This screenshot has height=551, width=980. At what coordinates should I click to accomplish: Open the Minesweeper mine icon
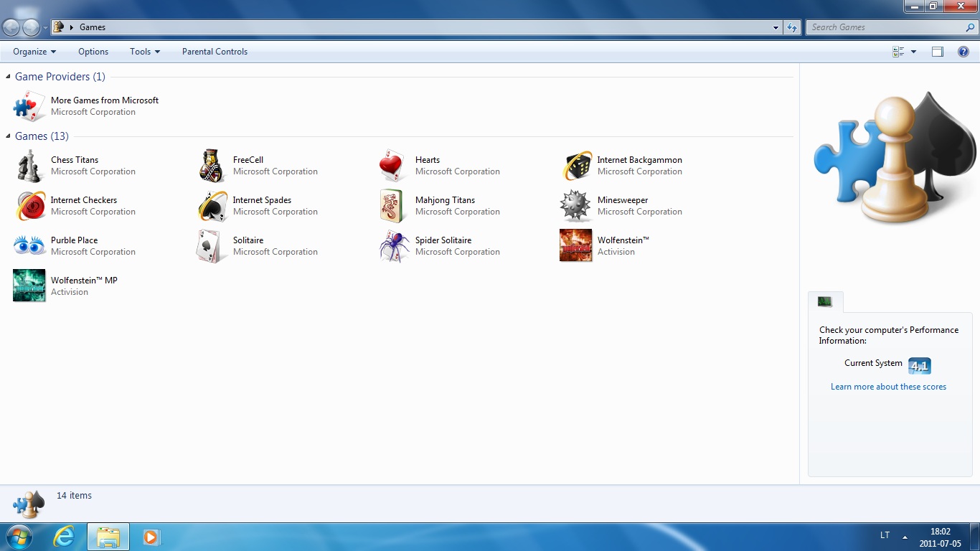pos(575,206)
